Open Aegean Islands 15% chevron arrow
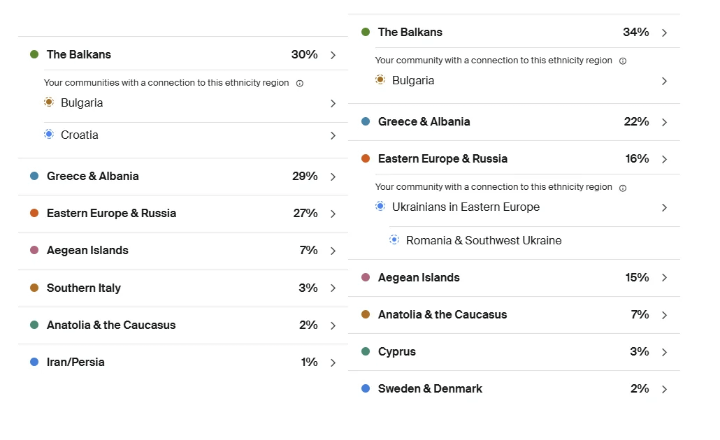Viewport: 720px width, 440px height. pos(664,278)
